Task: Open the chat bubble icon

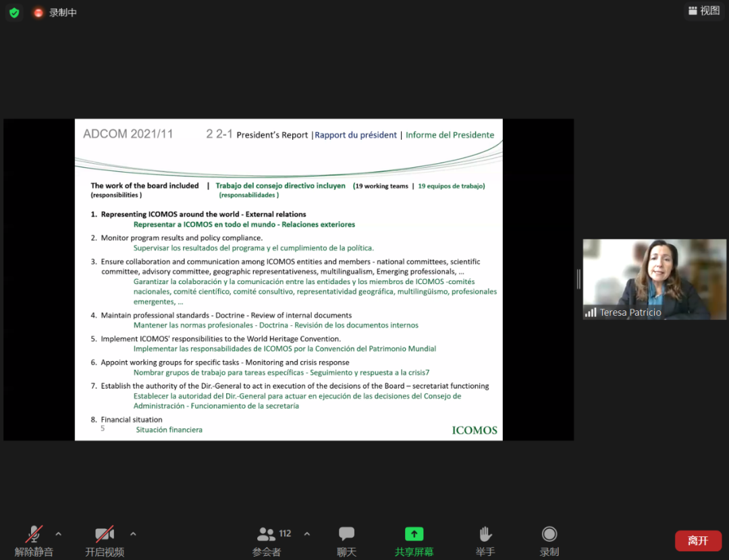Action: coord(347,534)
